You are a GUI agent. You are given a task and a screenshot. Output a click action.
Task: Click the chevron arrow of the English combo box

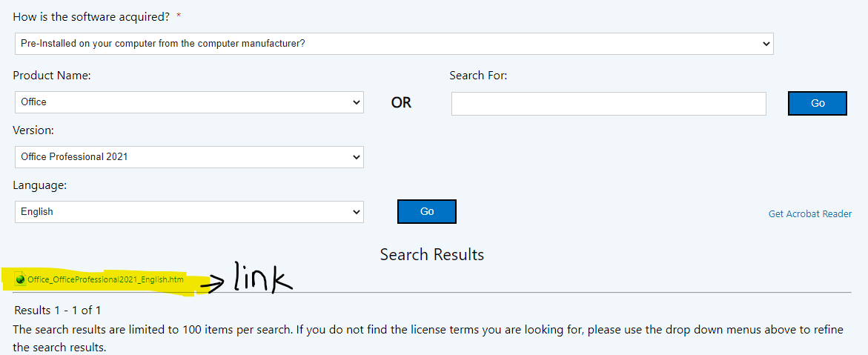(356, 211)
